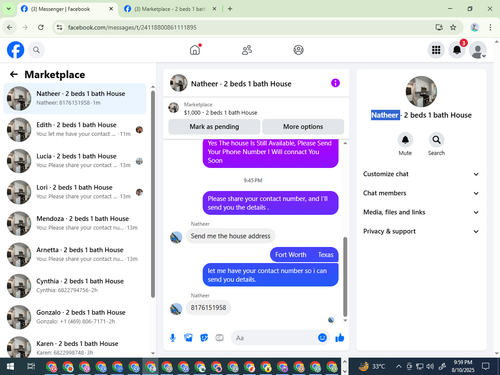Click the 8176151958 message bubble
Screen dimensions: 500x375
(x=208, y=307)
